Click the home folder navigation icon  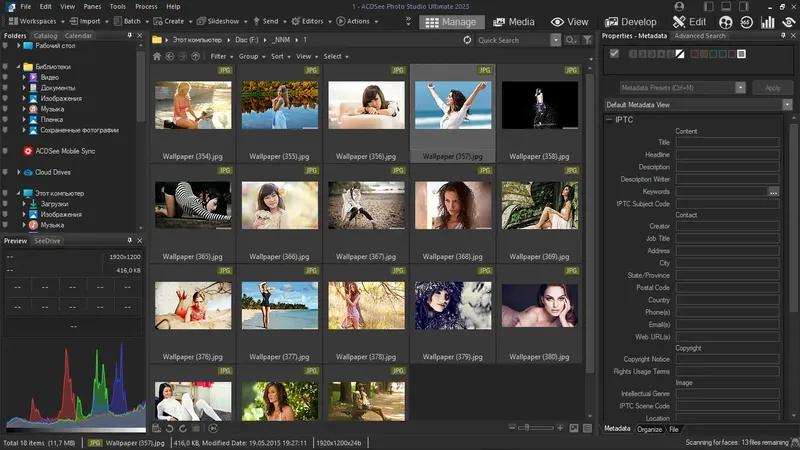(x=157, y=56)
